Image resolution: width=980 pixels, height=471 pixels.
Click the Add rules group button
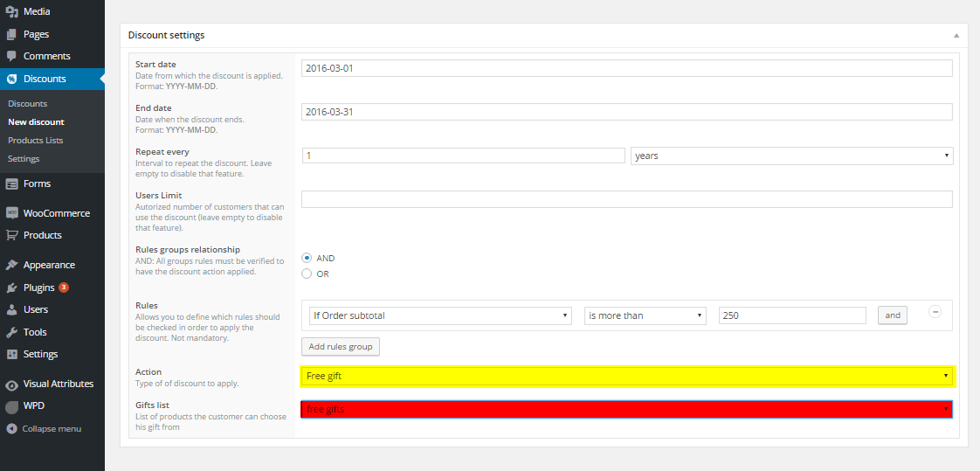click(x=341, y=347)
